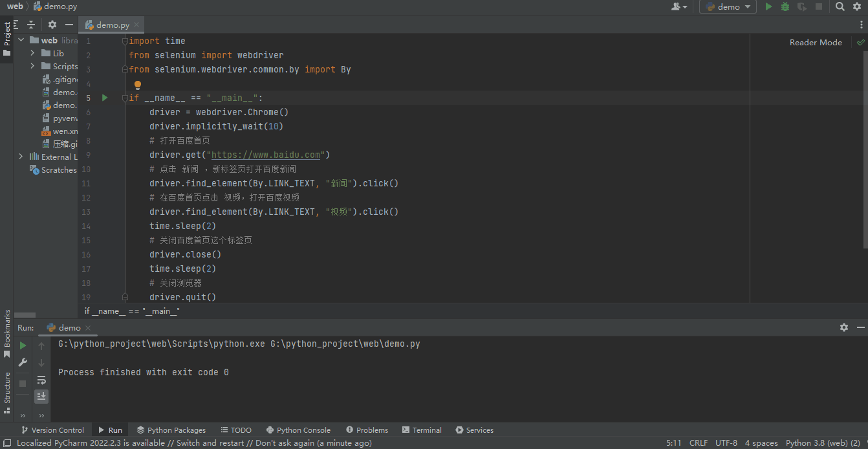Open the Code With Me user icon

[x=679, y=6]
